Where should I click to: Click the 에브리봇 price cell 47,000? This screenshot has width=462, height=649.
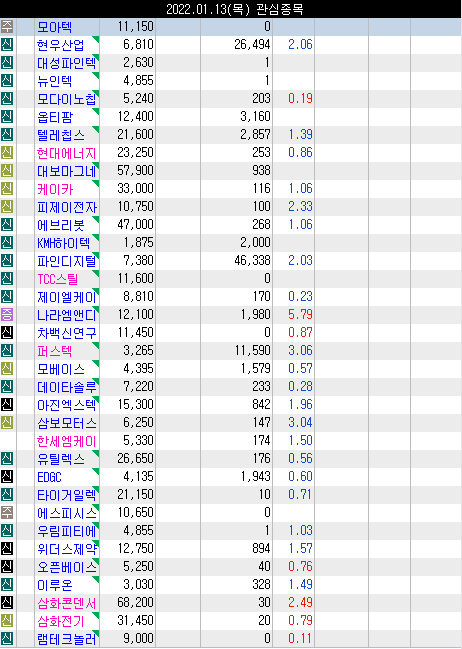pyautogui.click(x=135, y=225)
